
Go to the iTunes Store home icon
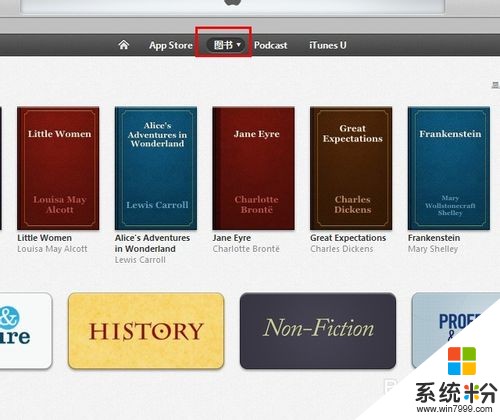124,45
